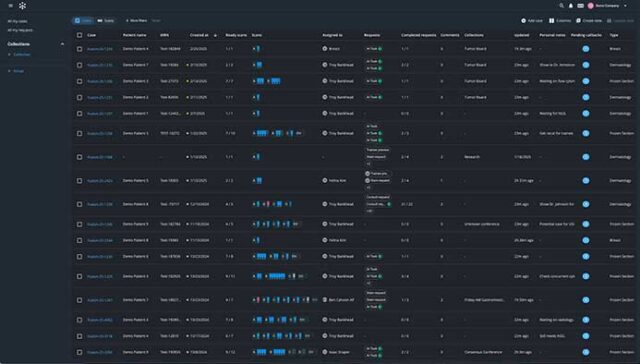Click 'Unknown conference' collection cell
The image size is (640, 364).
(482, 224)
